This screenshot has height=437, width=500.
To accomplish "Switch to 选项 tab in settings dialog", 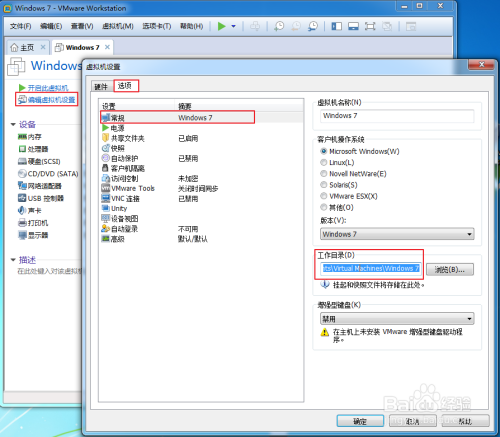I will [x=125, y=86].
